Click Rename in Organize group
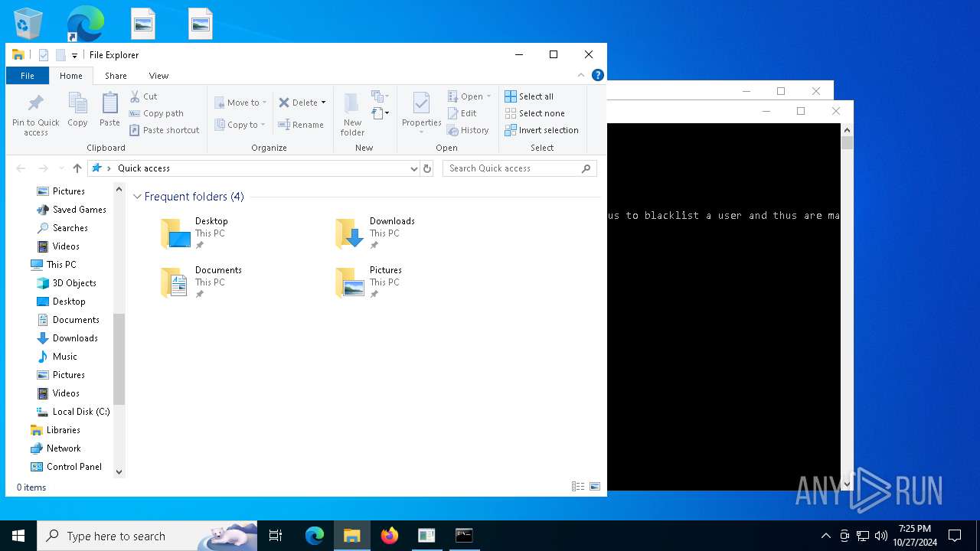Viewport: 980px width, 551px height. 300,125
